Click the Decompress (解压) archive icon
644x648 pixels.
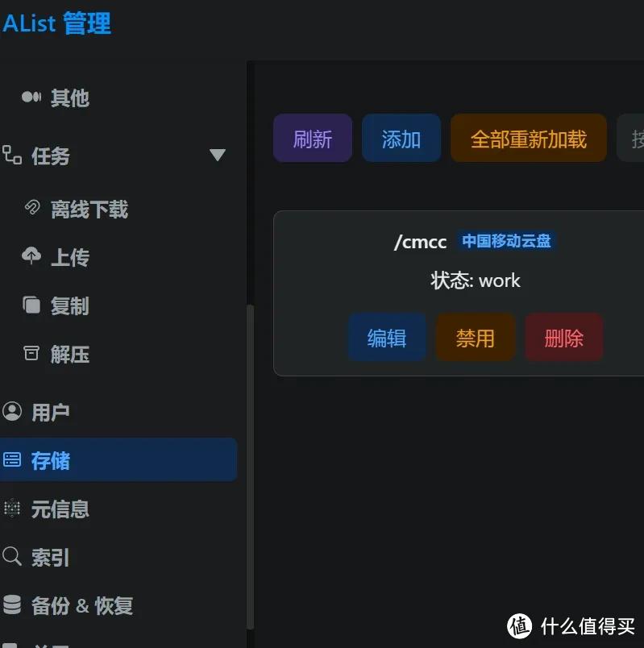(31, 354)
